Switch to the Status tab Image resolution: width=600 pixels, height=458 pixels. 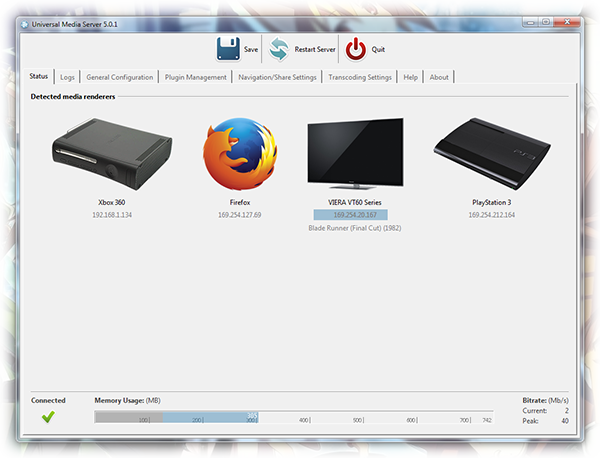tap(39, 76)
